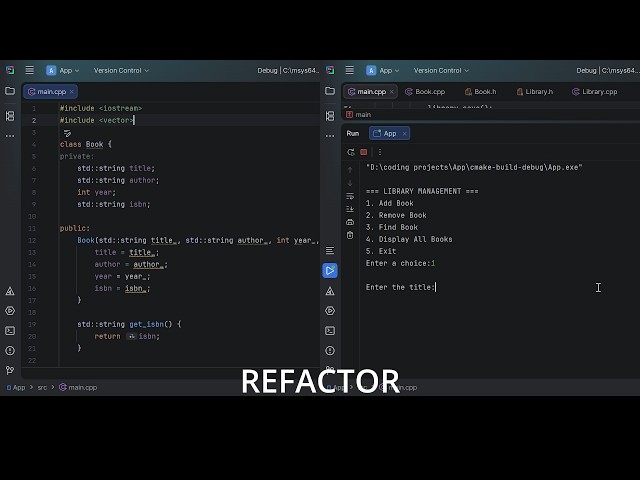Open the Debug configuration selector in the right window

coord(607,70)
